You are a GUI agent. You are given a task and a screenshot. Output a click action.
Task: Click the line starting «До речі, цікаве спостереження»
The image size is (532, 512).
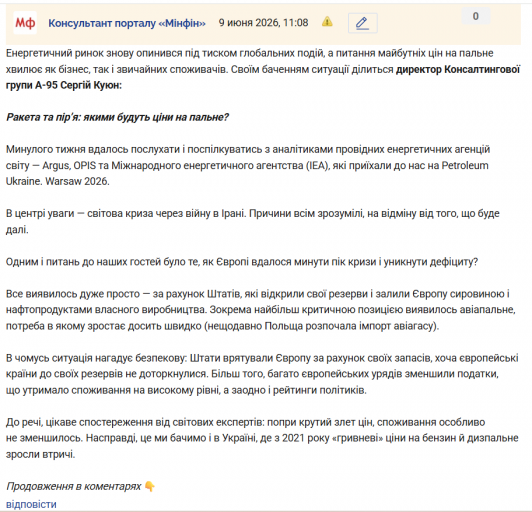[246, 422]
